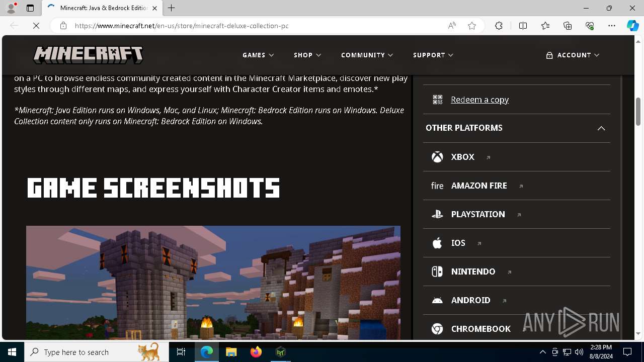Open the Games dropdown menu

tap(258, 55)
